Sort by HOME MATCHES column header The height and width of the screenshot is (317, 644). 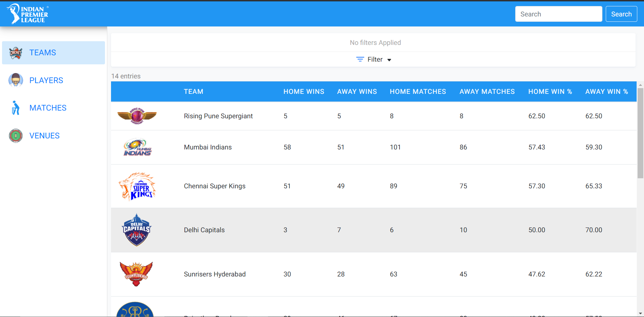(418, 91)
